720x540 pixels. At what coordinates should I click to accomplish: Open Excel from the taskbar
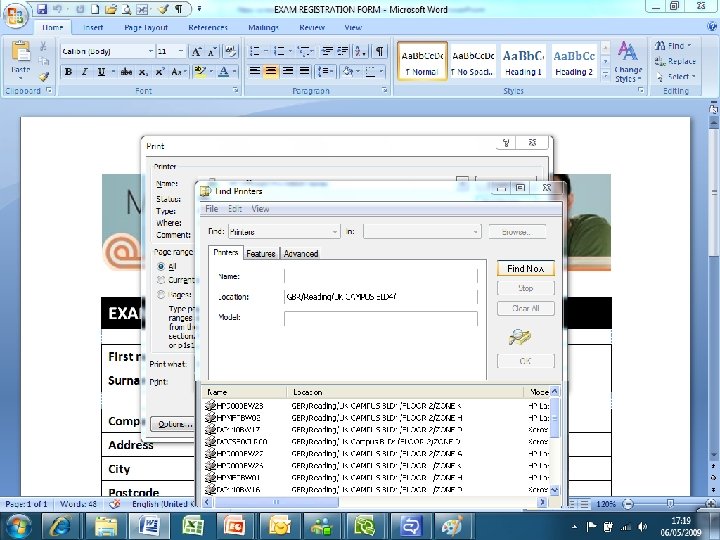(193, 526)
